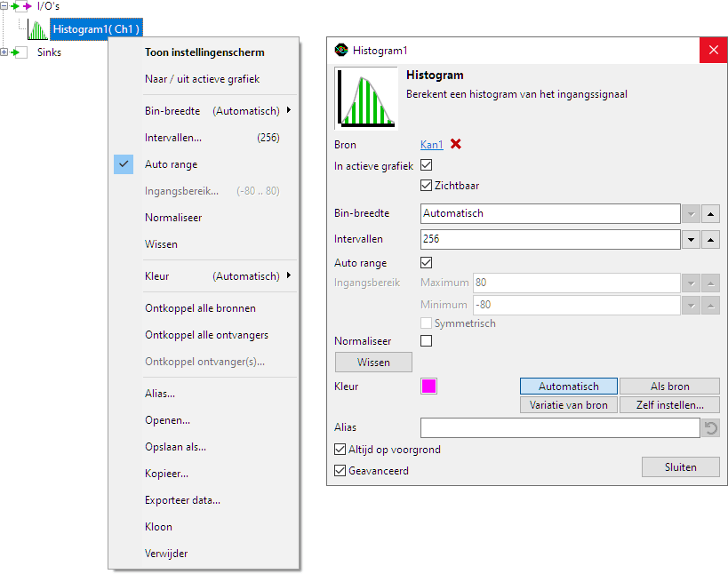The width and height of the screenshot is (728, 574).
Task: Click the Sluiten button
Action: (x=681, y=466)
